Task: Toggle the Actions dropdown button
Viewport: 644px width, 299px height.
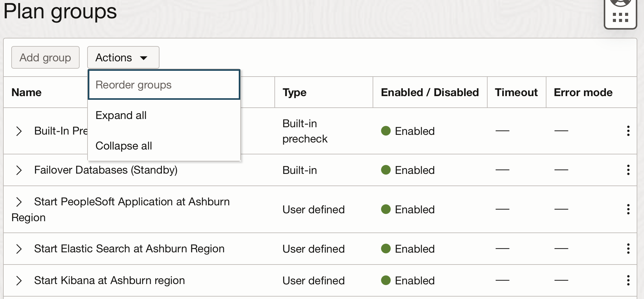Action: (x=123, y=58)
